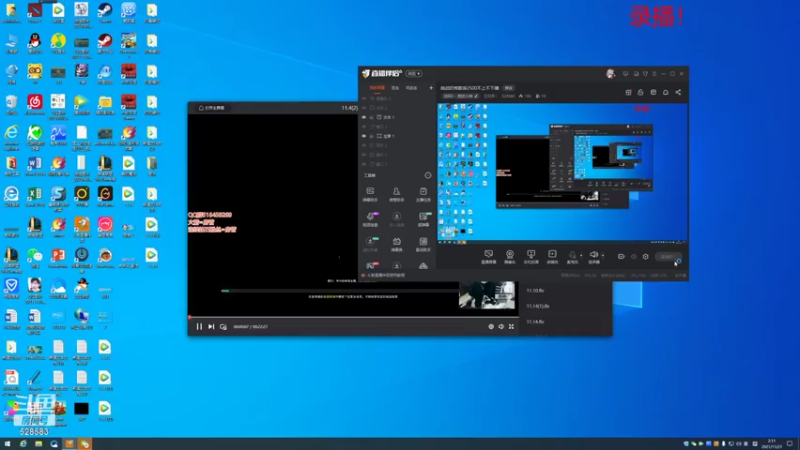Open the QQ penguin desktop icon

click(35, 43)
